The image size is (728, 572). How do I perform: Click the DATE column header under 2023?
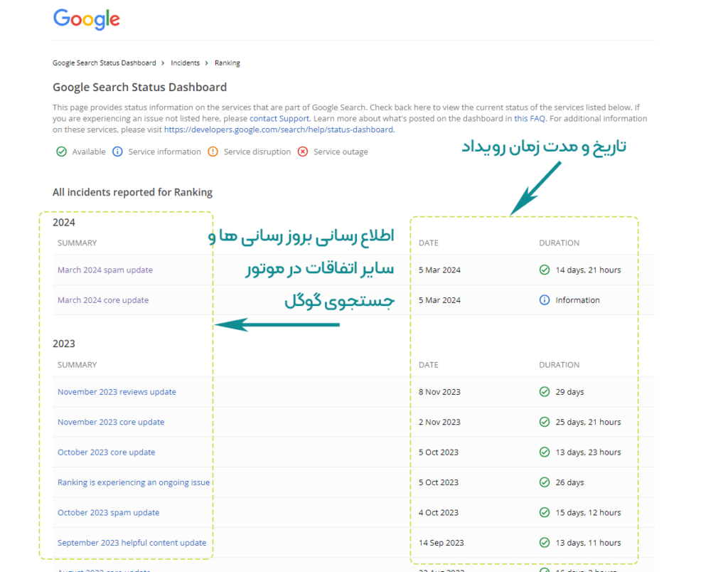pyautogui.click(x=429, y=365)
